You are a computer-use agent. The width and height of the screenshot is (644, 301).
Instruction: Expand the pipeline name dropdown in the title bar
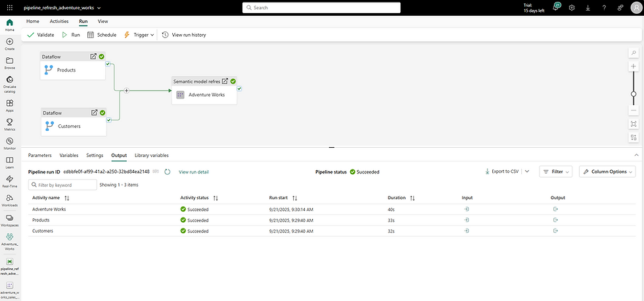[x=99, y=8]
